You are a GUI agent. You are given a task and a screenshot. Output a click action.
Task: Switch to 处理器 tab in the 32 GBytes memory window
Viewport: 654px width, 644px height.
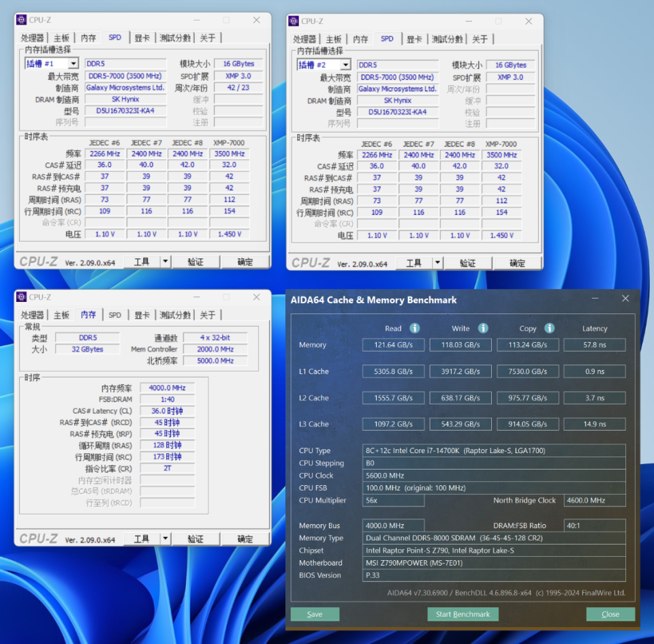(x=33, y=315)
